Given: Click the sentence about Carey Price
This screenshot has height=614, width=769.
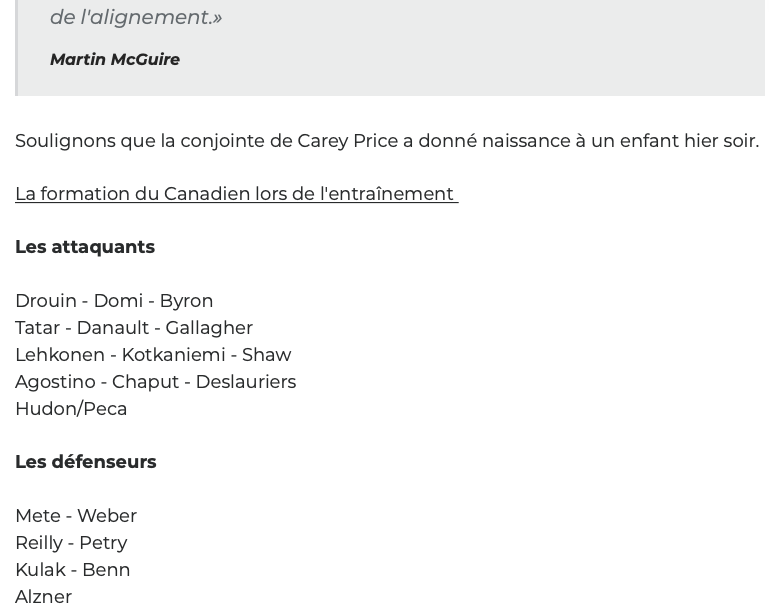Looking at the screenshot, I should tap(387, 141).
